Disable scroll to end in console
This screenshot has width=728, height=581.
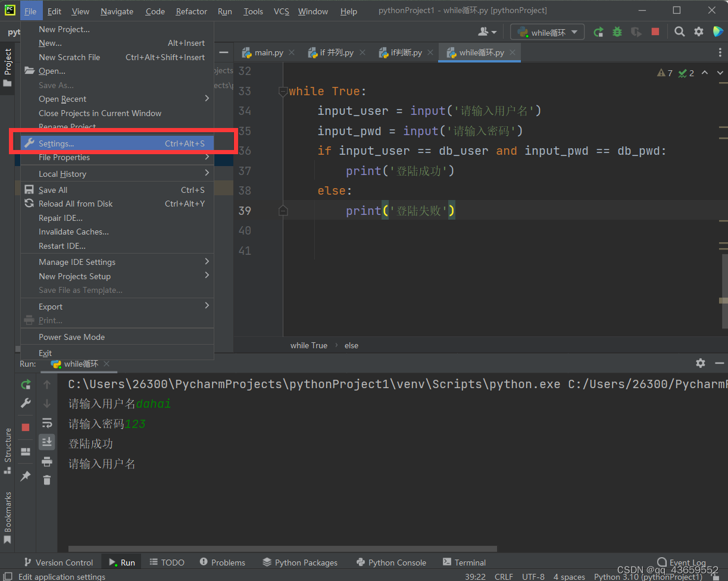[47, 442]
